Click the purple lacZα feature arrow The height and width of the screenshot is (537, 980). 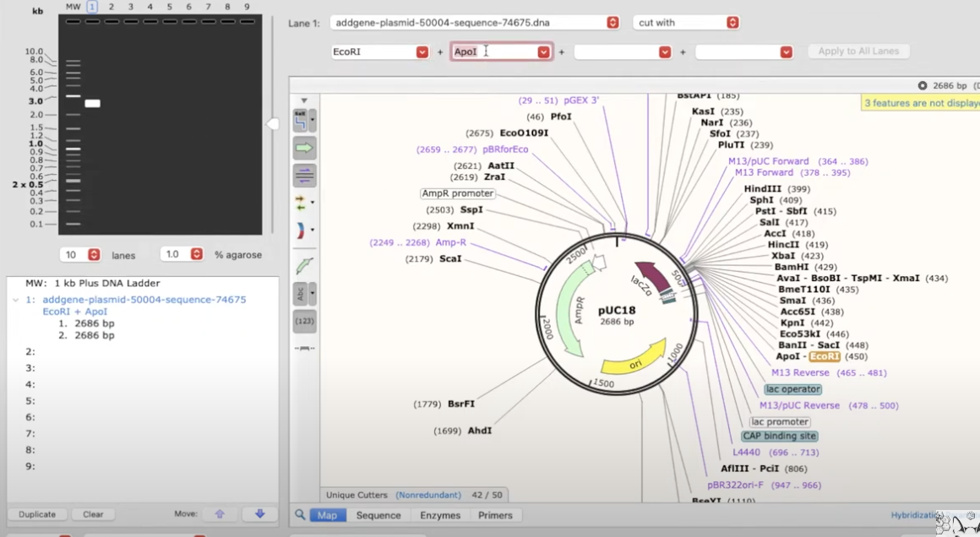point(651,277)
